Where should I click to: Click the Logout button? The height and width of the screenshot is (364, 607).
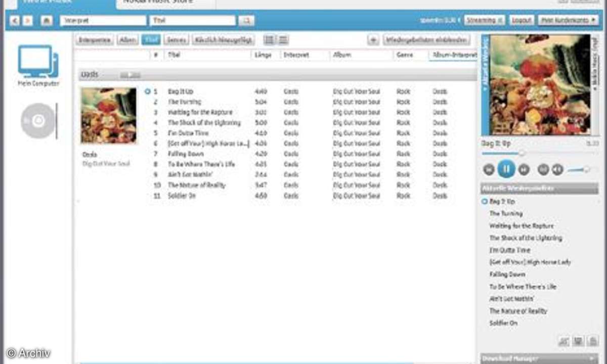tap(521, 20)
